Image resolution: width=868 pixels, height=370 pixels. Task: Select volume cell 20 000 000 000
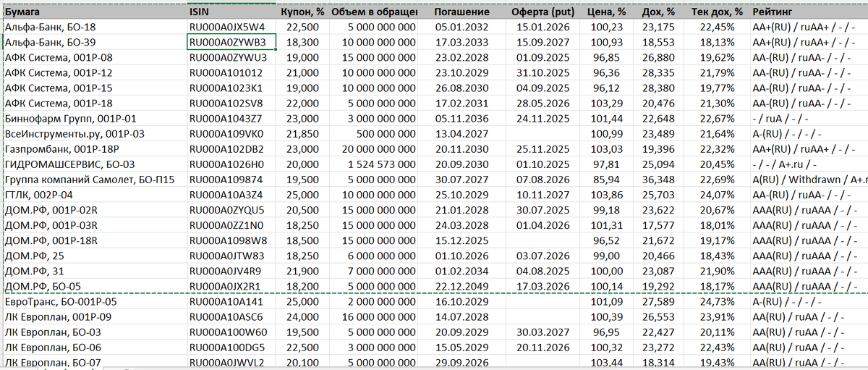373,149
